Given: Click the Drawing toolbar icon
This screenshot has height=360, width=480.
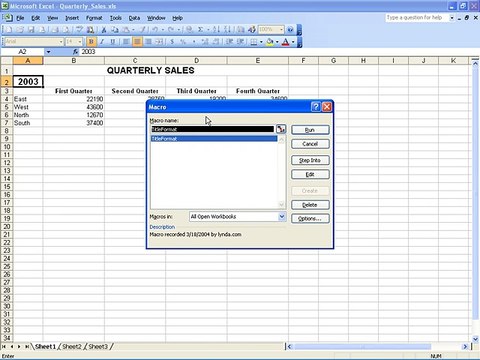Looking at the screenshot, I should pyautogui.click(x=252, y=30).
